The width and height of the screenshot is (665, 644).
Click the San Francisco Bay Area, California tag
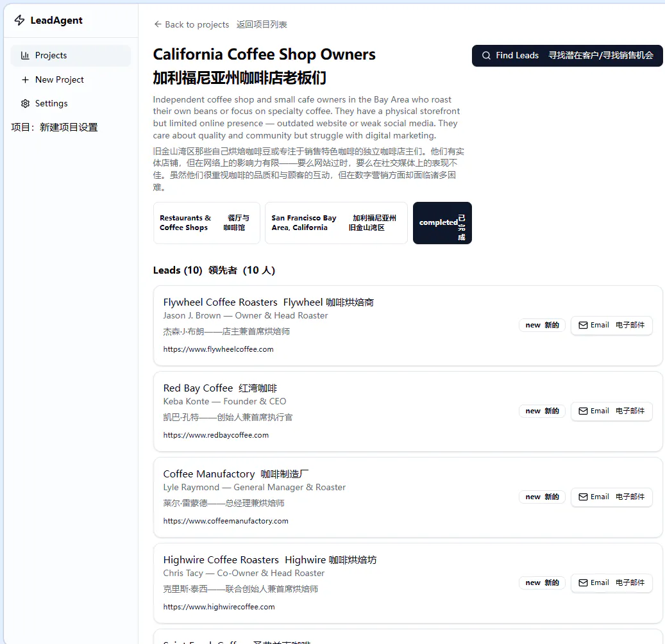pos(336,223)
